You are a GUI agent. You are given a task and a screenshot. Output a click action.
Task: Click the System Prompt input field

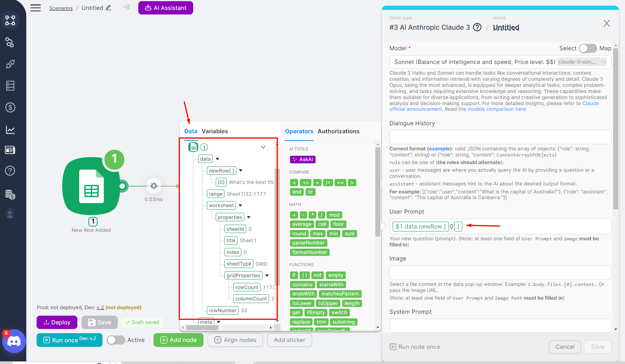pyautogui.click(x=500, y=326)
